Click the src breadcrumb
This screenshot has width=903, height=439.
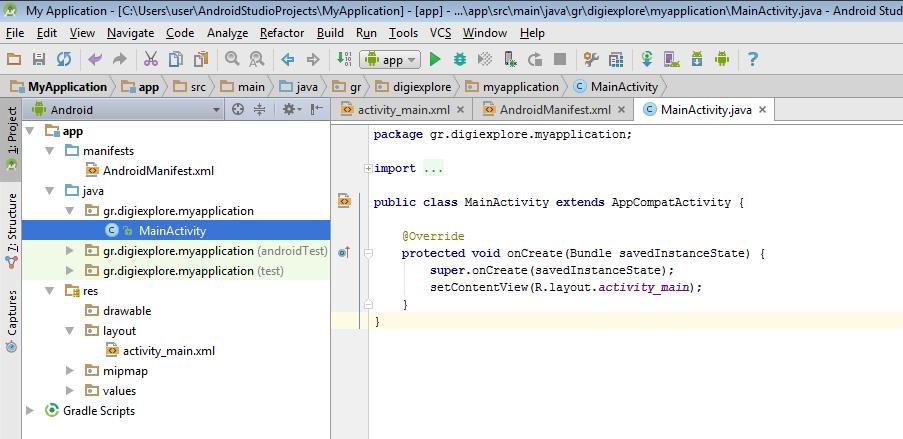pyautogui.click(x=191, y=87)
